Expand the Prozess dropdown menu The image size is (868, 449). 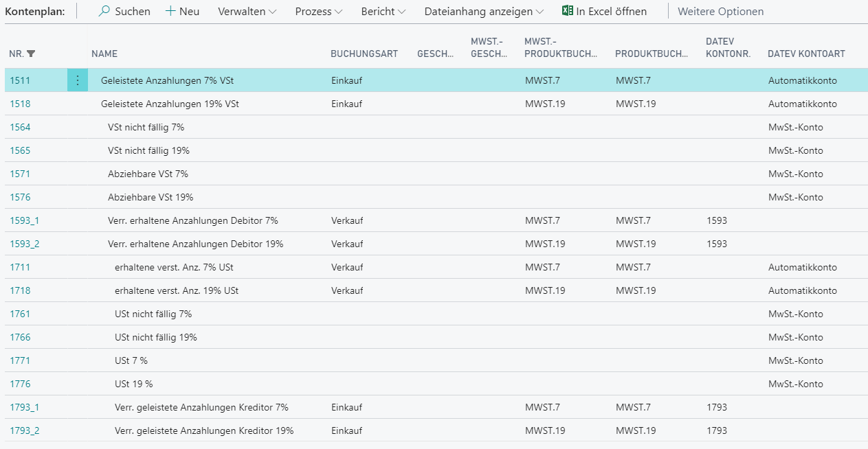click(322, 11)
